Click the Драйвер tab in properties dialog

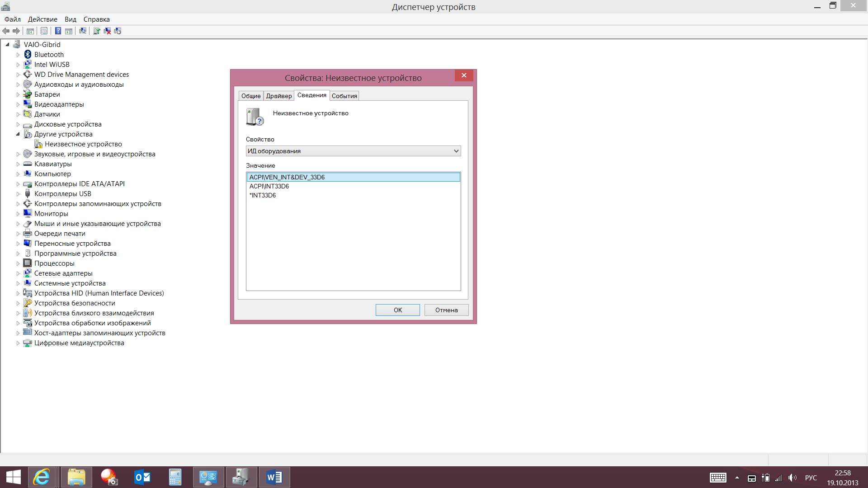(x=278, y=95)
